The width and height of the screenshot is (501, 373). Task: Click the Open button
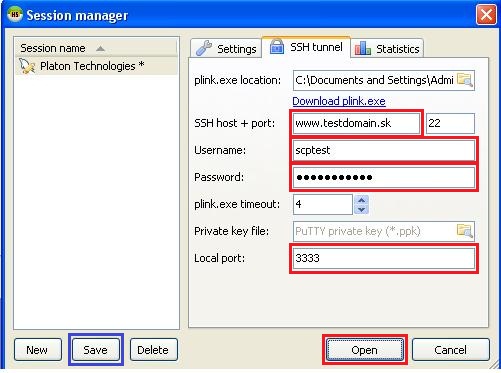365,350
